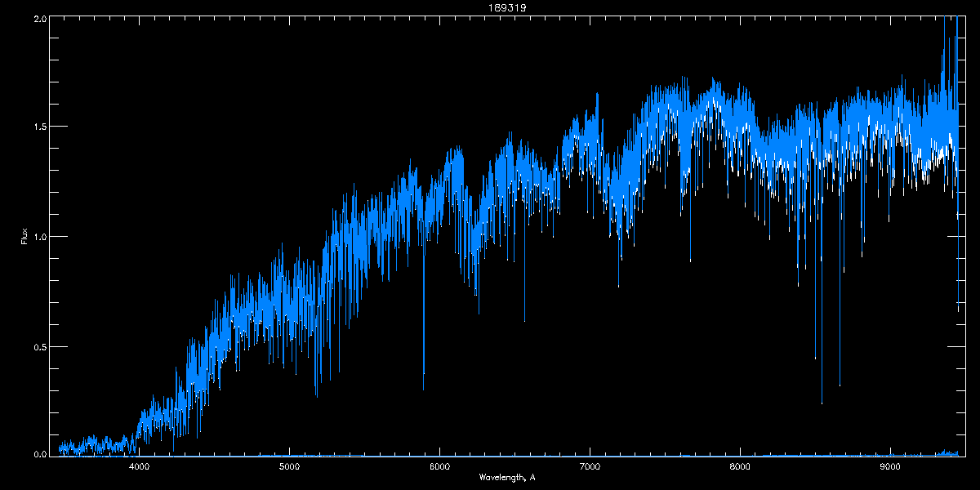Click x-axis tick label 7000
The width and height of the screenshot is (980, 490).
(x=590, y=466)
